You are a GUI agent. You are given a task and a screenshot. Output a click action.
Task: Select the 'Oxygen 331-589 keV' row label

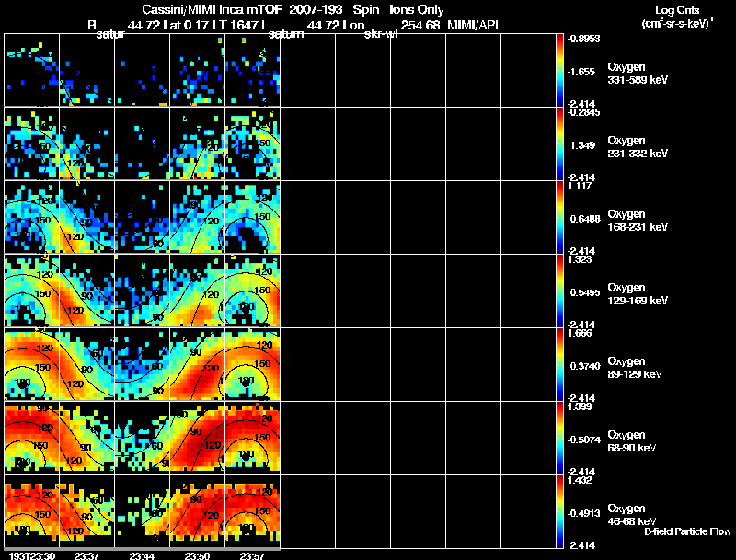coord(638,74)
